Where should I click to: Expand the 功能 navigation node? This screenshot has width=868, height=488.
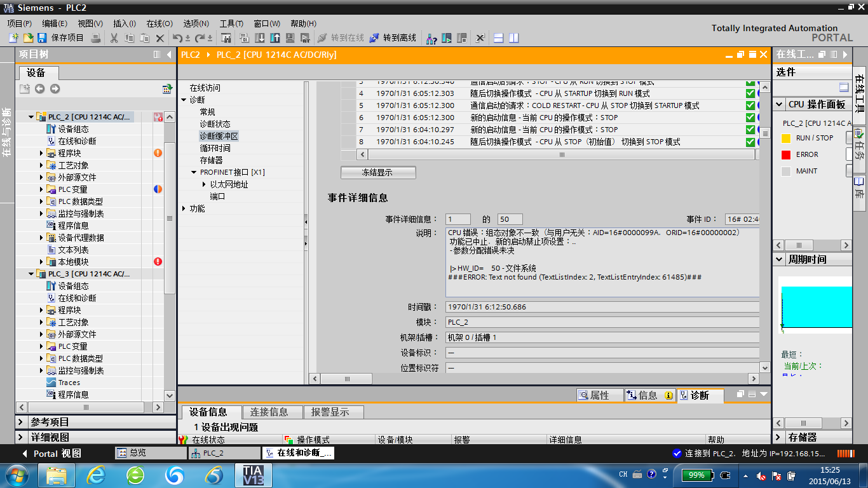[x=184, y=208]
